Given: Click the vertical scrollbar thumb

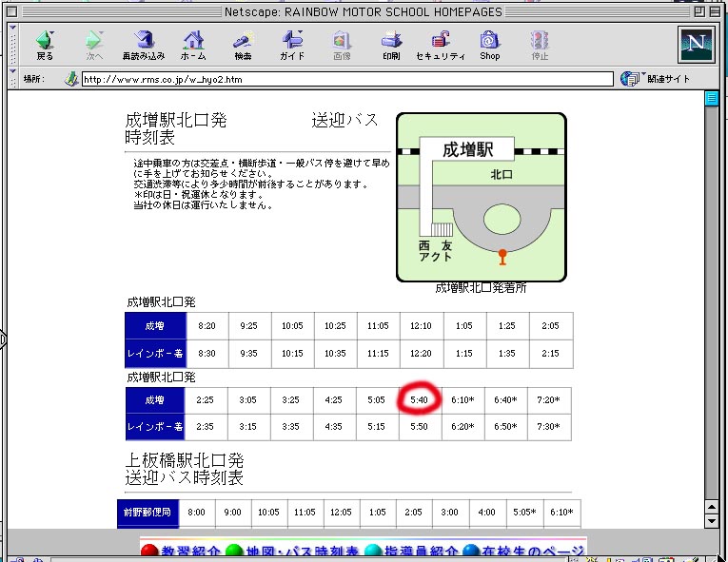Looking at the screenshot, I should click(711, 98).
